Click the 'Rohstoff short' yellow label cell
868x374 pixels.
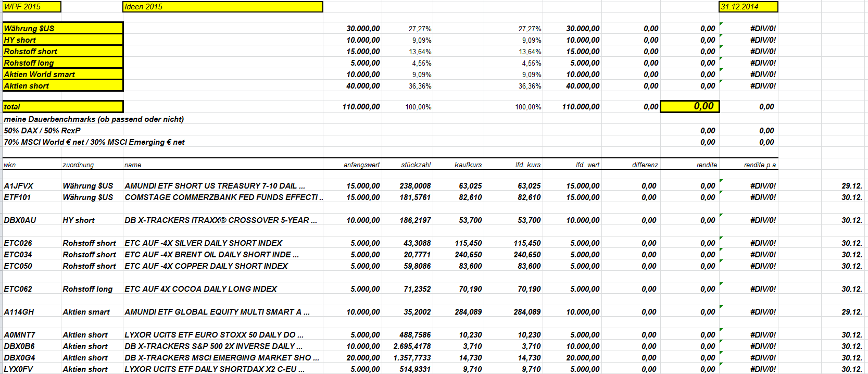click(x=63, y=51)
